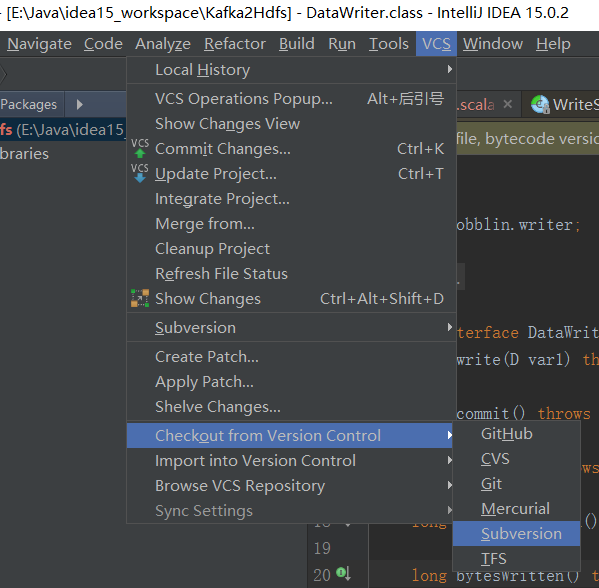Expand Browse VCS Repository submenu
The image size is (599, 588).
pyautogui.click(x=291, y=486)
